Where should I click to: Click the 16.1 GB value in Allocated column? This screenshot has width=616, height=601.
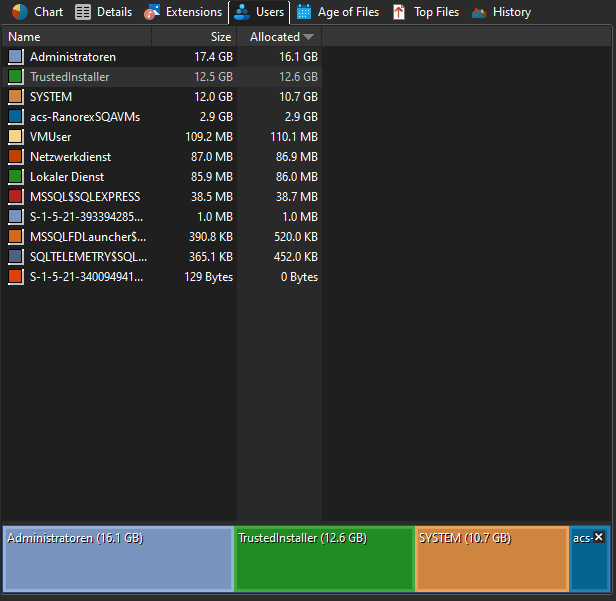[x=298, y=57]
